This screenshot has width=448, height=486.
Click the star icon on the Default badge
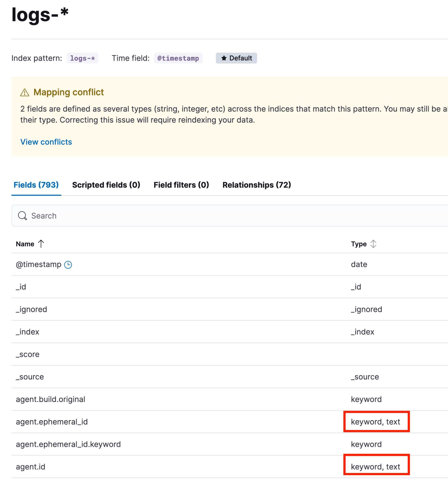tap(224, 58)
